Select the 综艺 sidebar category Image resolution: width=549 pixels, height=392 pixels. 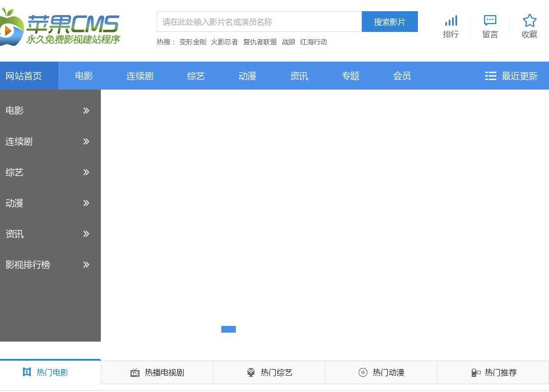[x=15, y=172]
